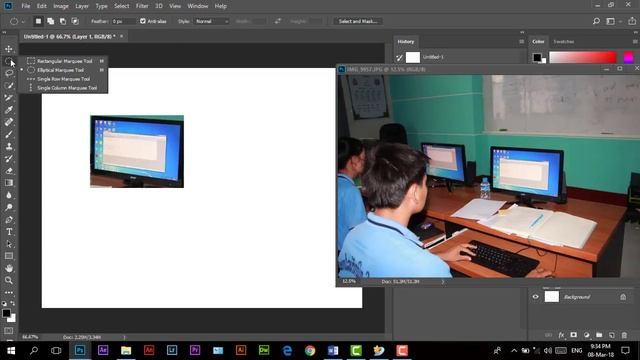This screenshot has width=640, height=360.
Task: Open the tool preset picker dropdown
Action: pyautogui.click(x=23, y=21)
